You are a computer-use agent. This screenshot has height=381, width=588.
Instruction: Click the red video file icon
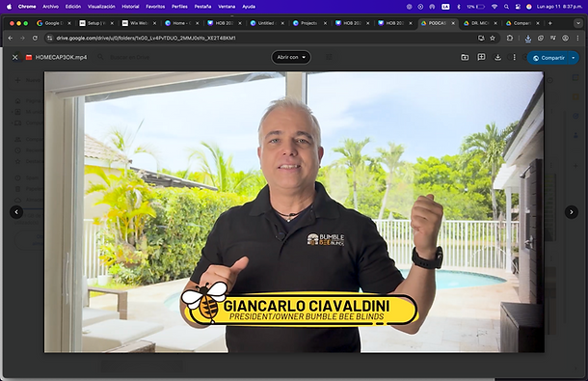29,58
